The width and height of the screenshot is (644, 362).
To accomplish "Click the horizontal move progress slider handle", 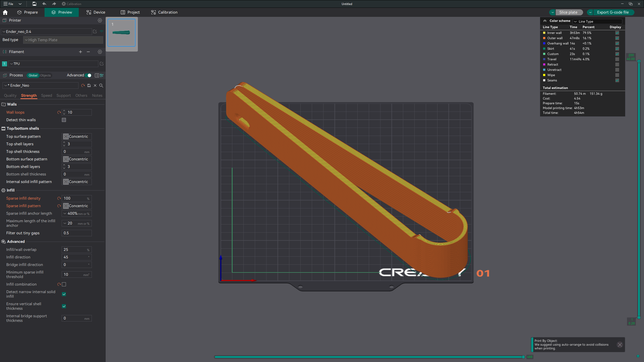I will point(523,357).
